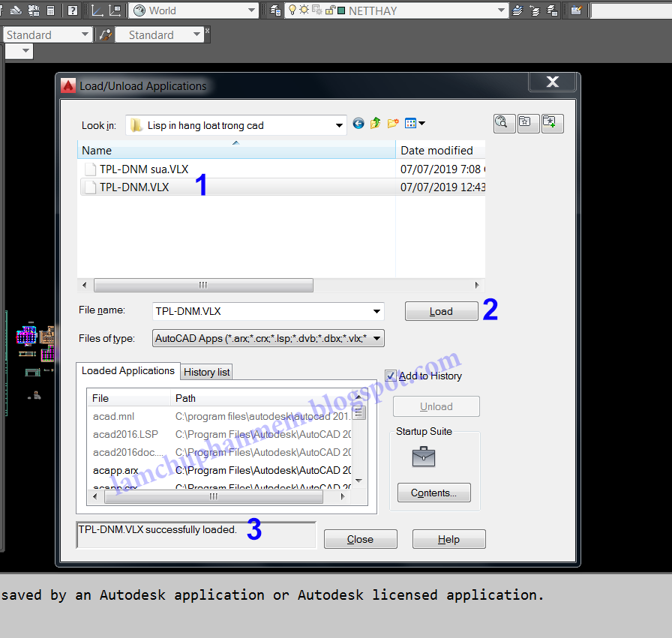Switch to the History list tab
672x638 pixels.
pos(206,372)
